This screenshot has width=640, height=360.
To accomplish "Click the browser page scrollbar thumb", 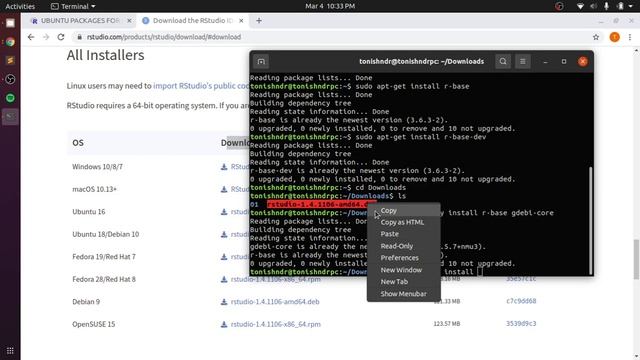I will [x=636, y=260].
